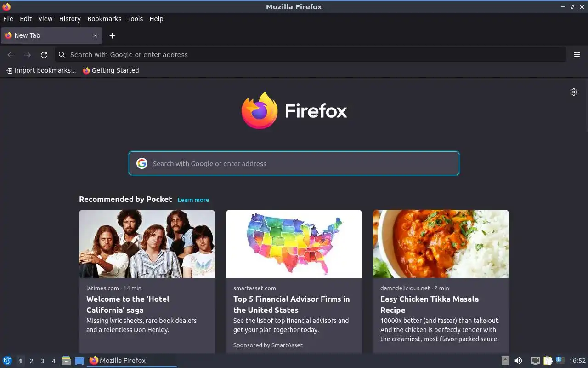This screenshot has height=368, width=588.
Task: Click the 'Sponsored by SmartAsset' text
Action: click(x=268, y=345)
